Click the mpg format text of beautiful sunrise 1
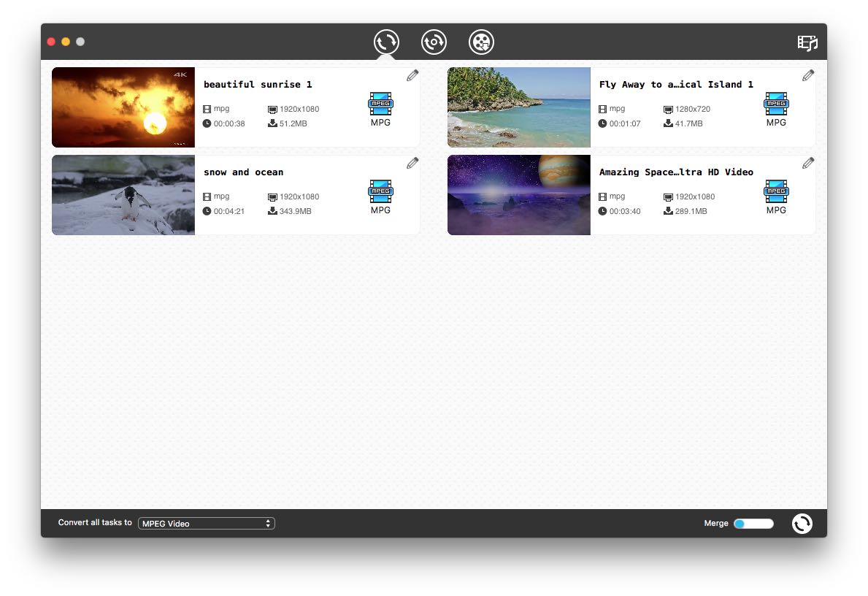This screenshot has width=868, height=596. pos(221,109)
